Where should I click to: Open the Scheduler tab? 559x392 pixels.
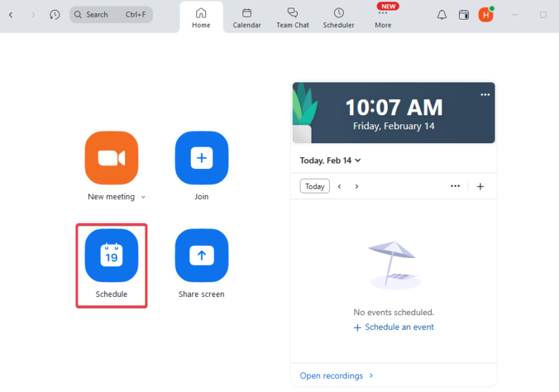click(339, 18)
